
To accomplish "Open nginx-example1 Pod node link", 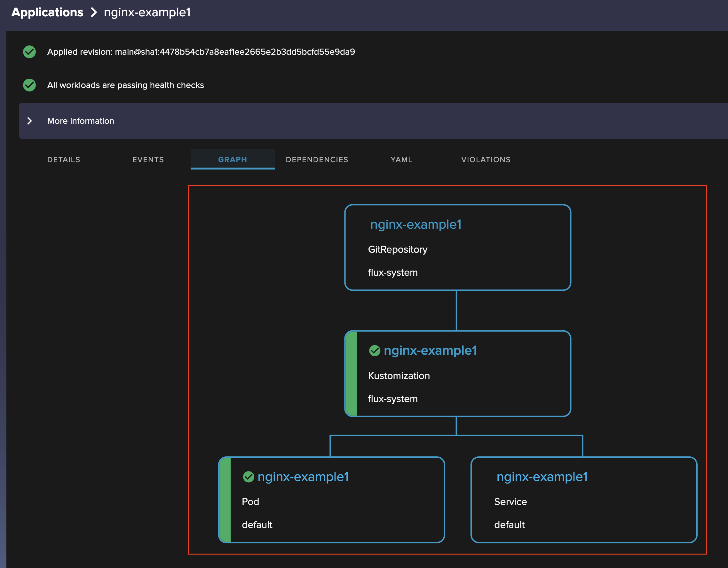I will click(x=303, y=477).
